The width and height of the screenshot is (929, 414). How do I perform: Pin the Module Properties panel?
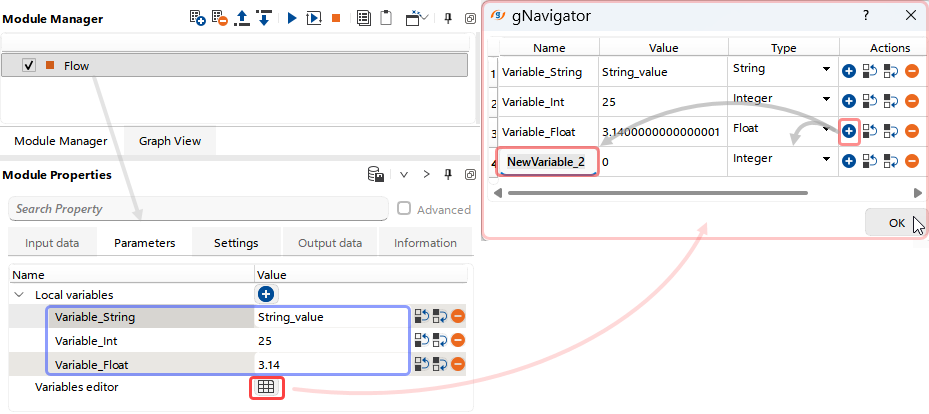click(449, 175)
